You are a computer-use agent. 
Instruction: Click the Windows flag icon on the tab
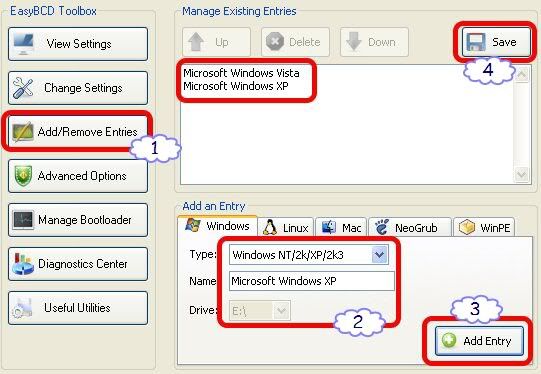[193, 225]
